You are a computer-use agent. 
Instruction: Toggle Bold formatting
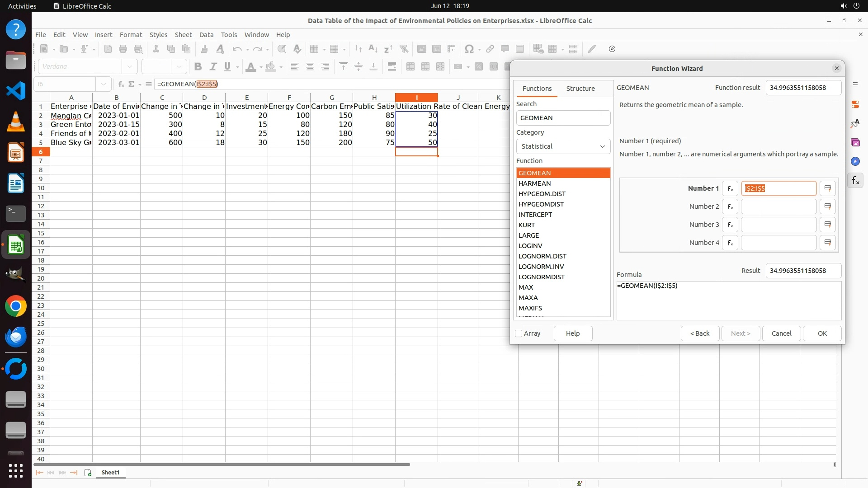click(x=198, y=66)
